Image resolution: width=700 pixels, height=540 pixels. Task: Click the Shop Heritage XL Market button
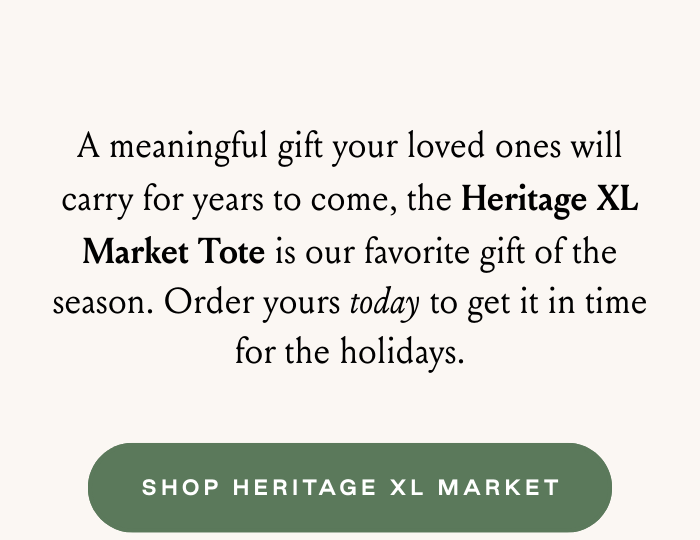click(x=350, y=488)
